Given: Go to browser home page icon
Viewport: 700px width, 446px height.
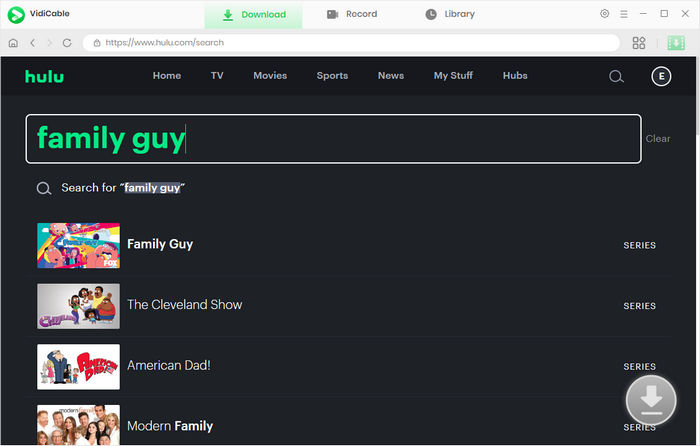Looking at the screenshot, I should coord(13,43).
